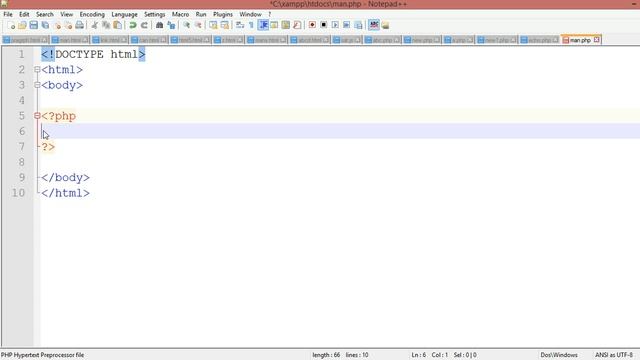The height and width of the screenshot is (360, 640).
Task: Toggle the highlighted Indent Guide icon
Action: (x=263, y=25)
